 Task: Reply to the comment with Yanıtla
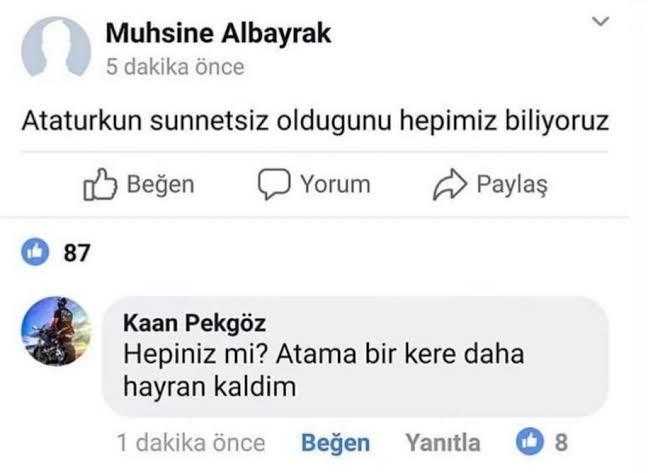coord(442,442)
